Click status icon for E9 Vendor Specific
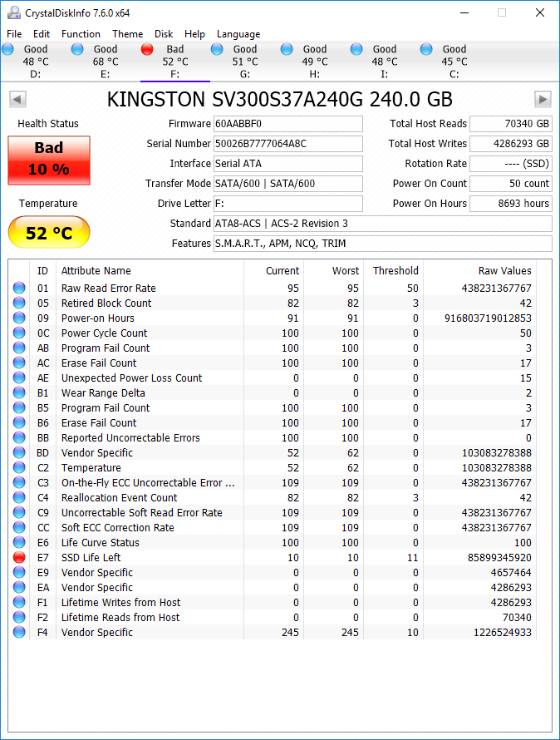Viewport: 560px width, 740px height. (19, 573)
